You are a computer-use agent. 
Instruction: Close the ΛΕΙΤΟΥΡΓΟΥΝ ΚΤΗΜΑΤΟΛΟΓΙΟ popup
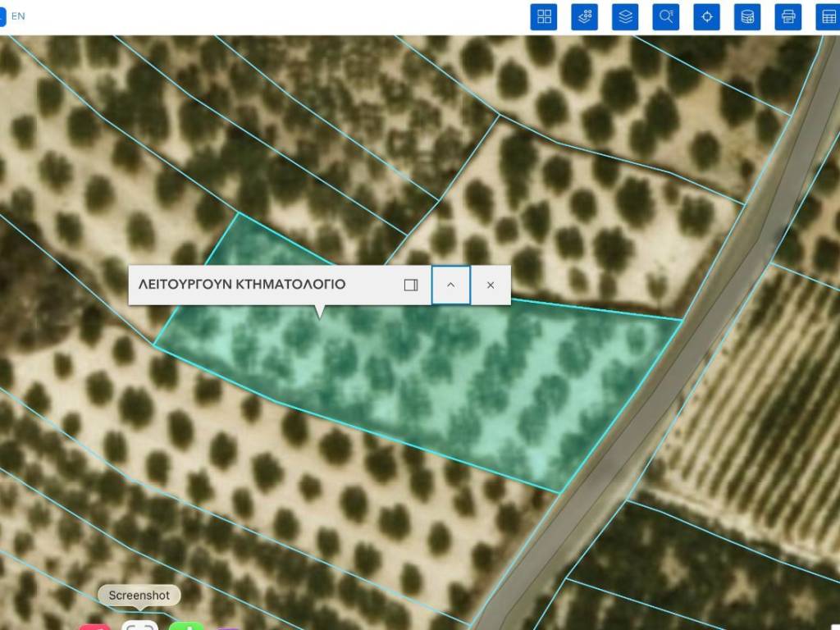[x=491, y=285]
